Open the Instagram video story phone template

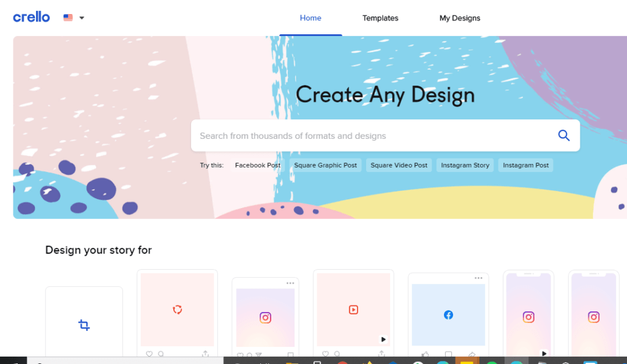528,317
